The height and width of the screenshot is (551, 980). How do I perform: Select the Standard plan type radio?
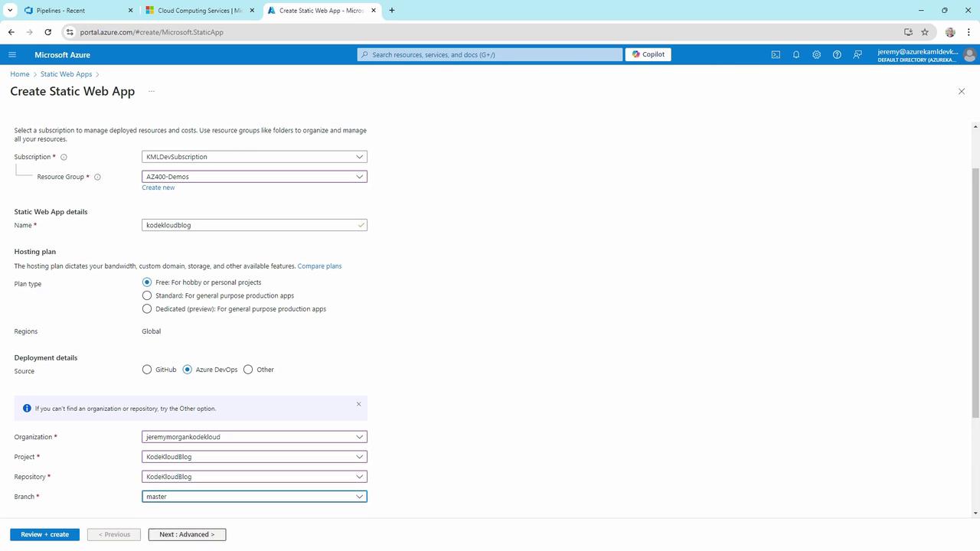[147, 295]
